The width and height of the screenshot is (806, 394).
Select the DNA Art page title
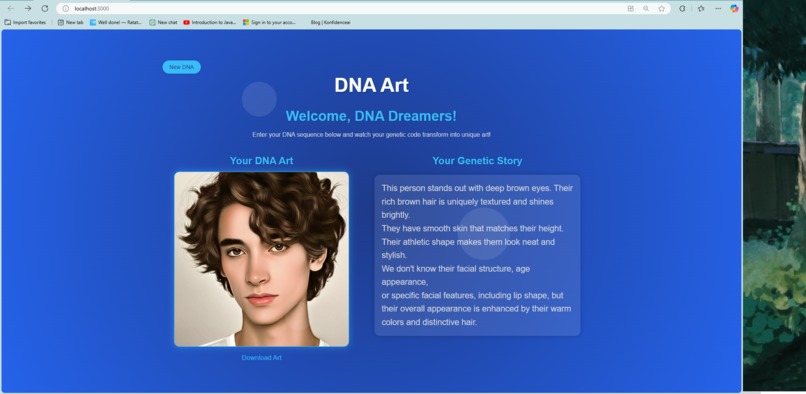[372, 85]
